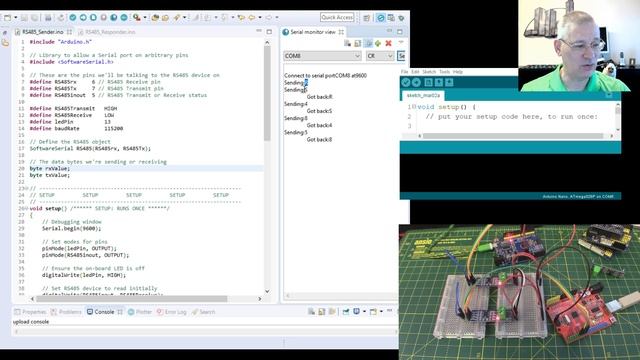Open the Search tab in bottom panel

coord(203,312)
